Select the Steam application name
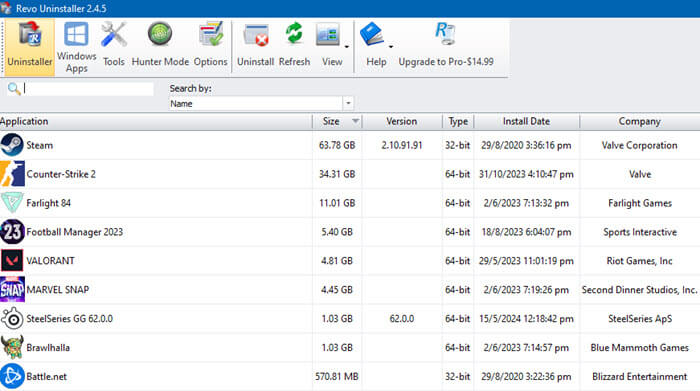 click(x=39, y=146)
